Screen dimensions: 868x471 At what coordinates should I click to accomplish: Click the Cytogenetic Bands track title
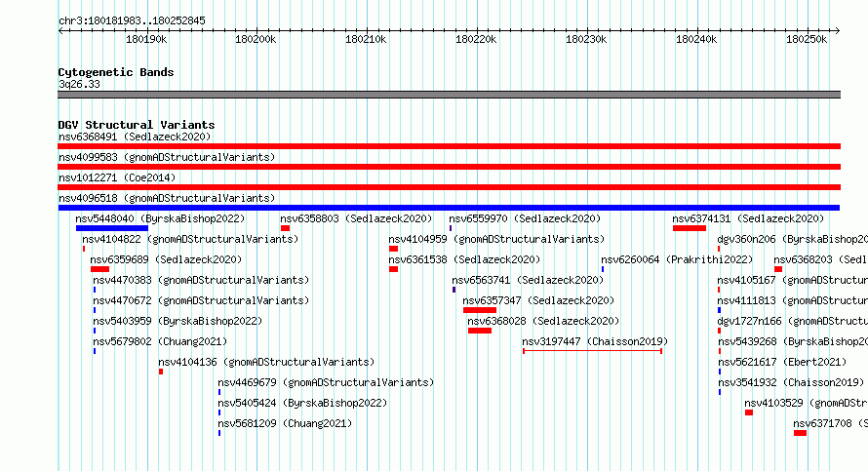[116, 72]
